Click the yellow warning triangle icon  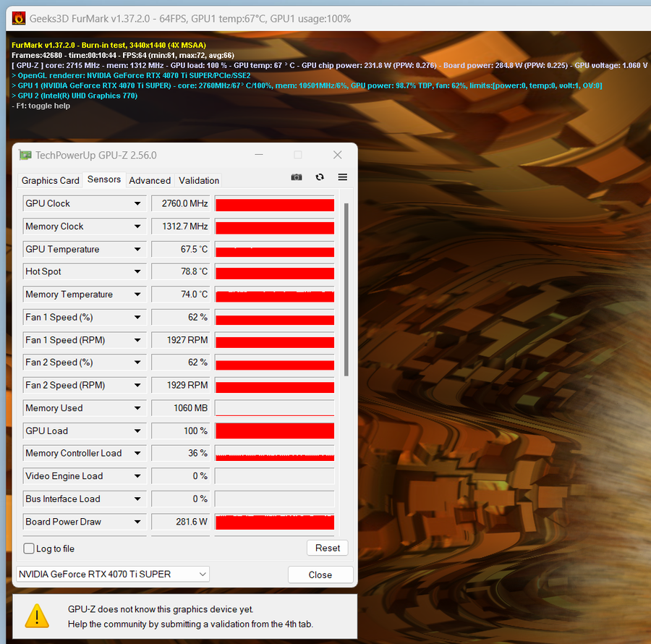(x=37, y=616)
